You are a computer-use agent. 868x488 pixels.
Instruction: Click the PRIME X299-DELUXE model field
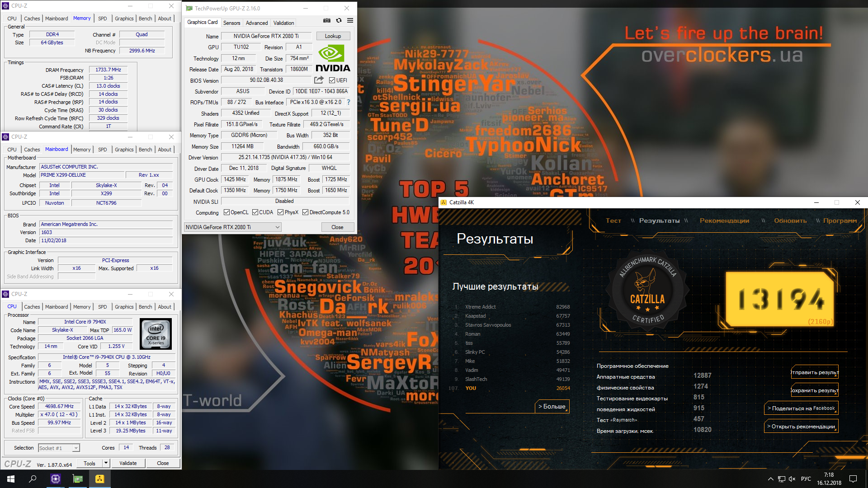point(81,175)
